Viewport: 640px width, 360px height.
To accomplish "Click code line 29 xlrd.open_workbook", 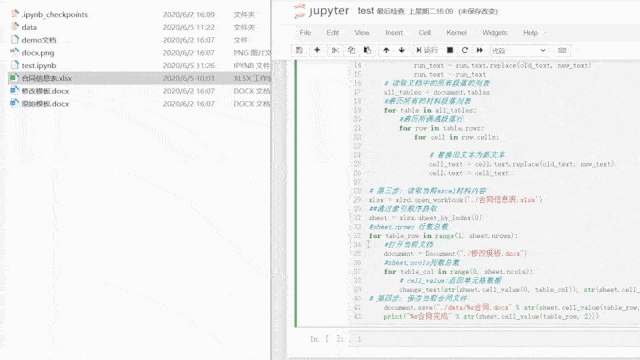I will (x=456, y=200).
